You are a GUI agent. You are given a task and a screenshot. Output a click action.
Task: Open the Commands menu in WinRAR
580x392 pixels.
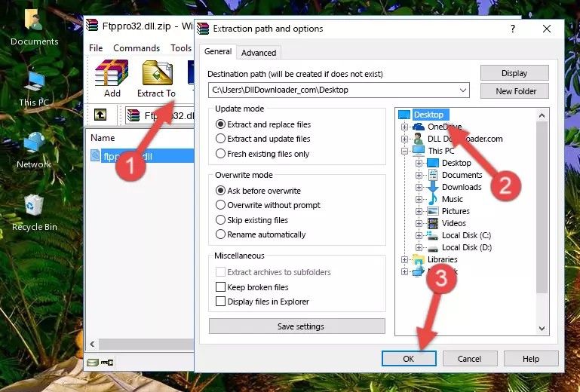pyautogui.click(x=137, y=48)
